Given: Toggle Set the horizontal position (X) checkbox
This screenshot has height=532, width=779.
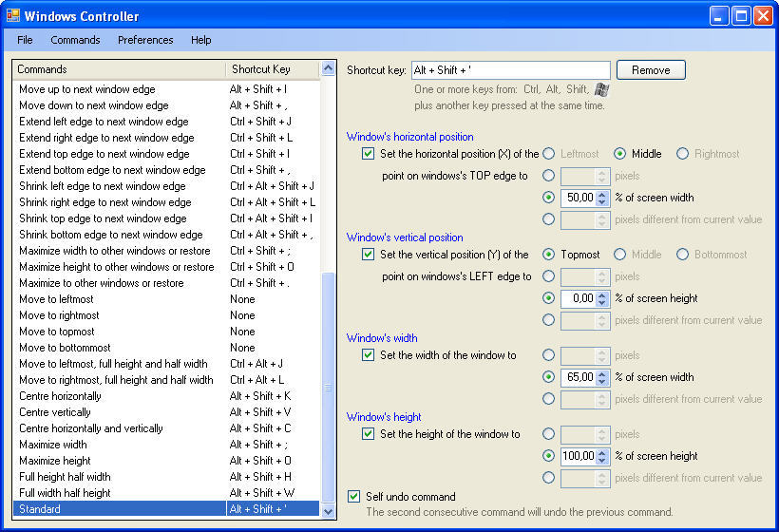Looking at the screenshot, I should (x=369, y=154).
